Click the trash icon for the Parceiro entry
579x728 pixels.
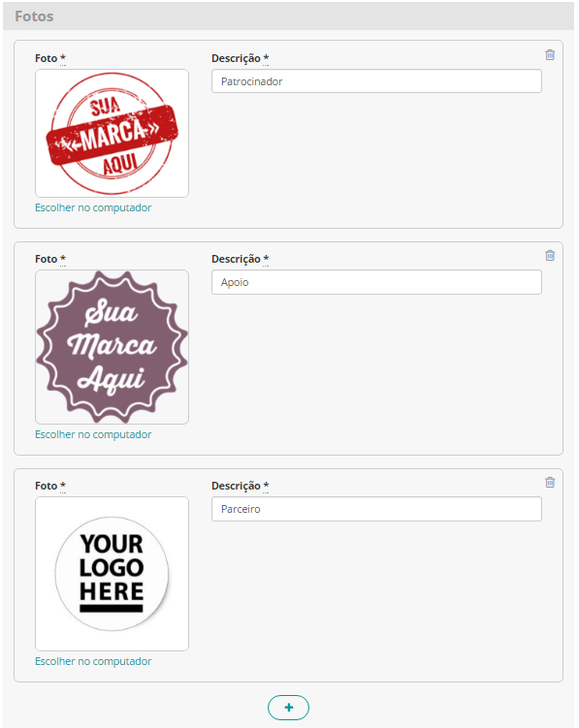click(x=550, y=483)
